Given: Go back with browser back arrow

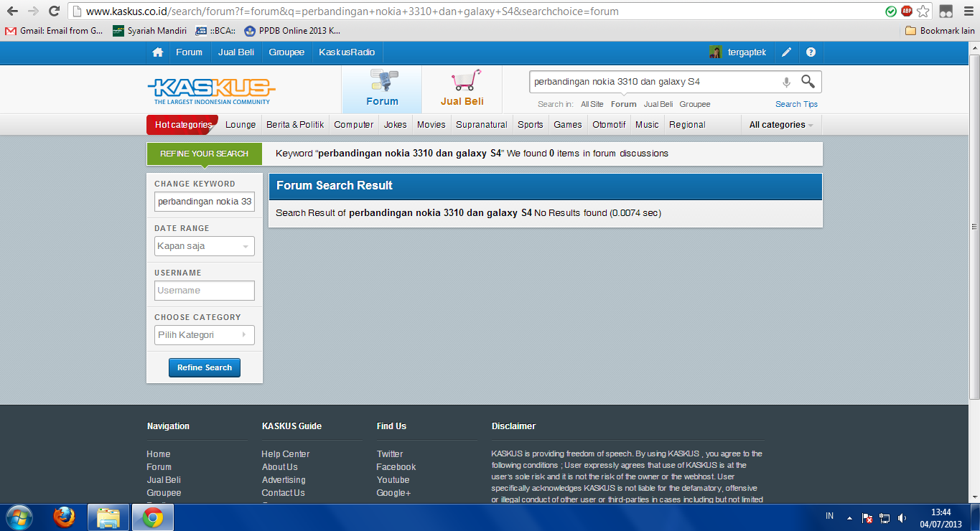Looking at the screenshot, I should (12, 11).
